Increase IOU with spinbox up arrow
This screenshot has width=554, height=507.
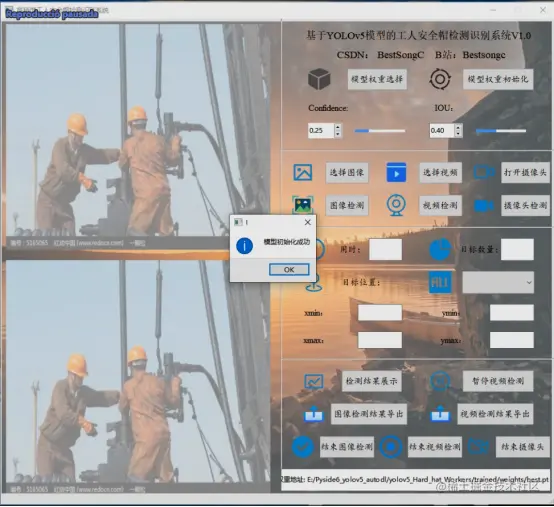coord(458,127)
